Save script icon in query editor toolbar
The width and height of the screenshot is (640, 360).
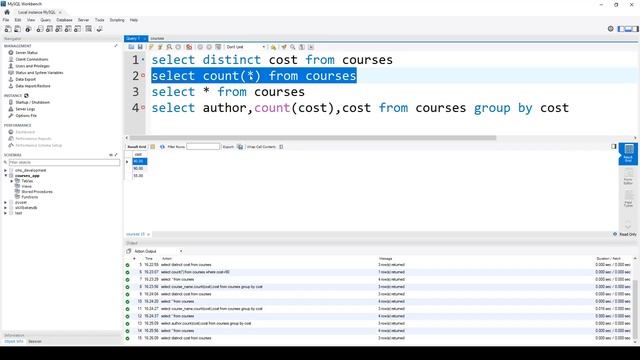pos(140,47)
